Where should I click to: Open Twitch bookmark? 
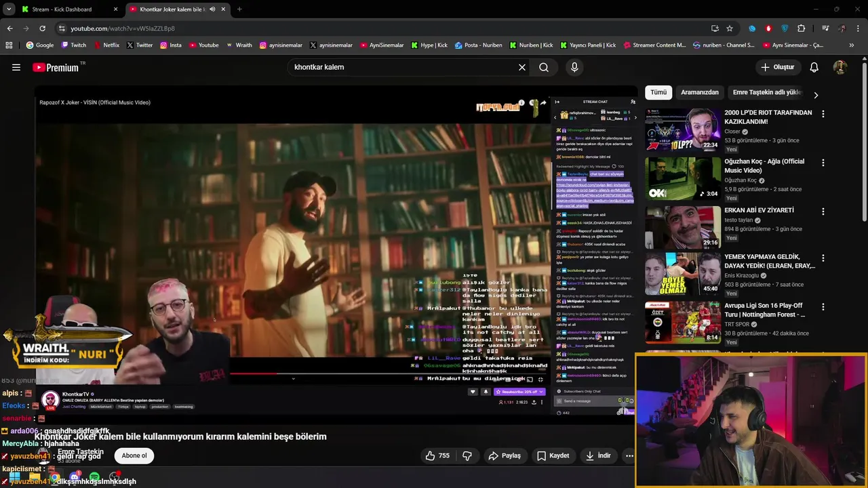point(73,45)
